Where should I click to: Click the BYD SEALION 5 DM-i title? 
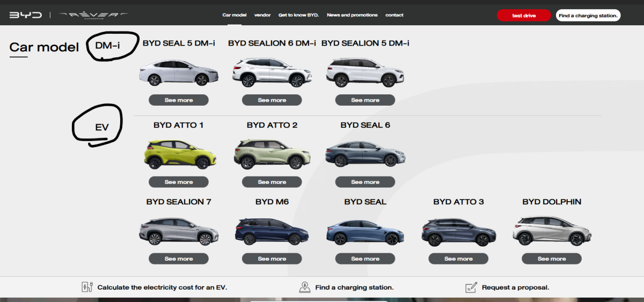[x=365, y=43]
